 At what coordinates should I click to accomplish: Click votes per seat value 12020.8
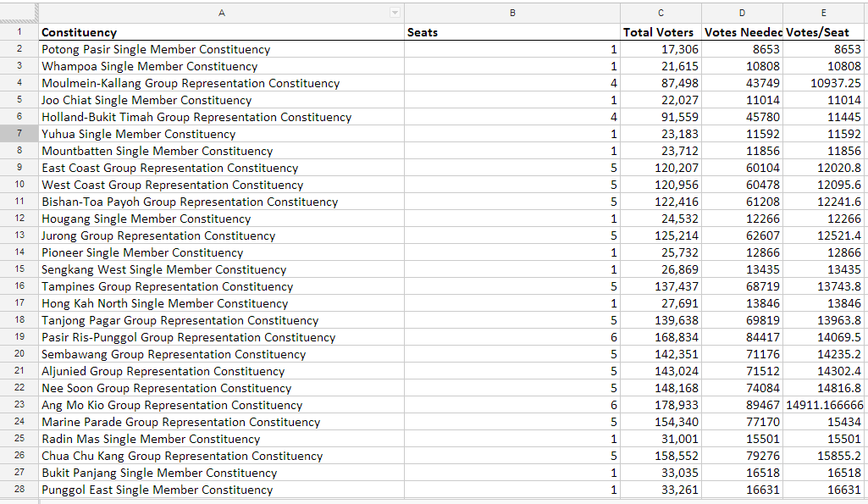point(824,168)
